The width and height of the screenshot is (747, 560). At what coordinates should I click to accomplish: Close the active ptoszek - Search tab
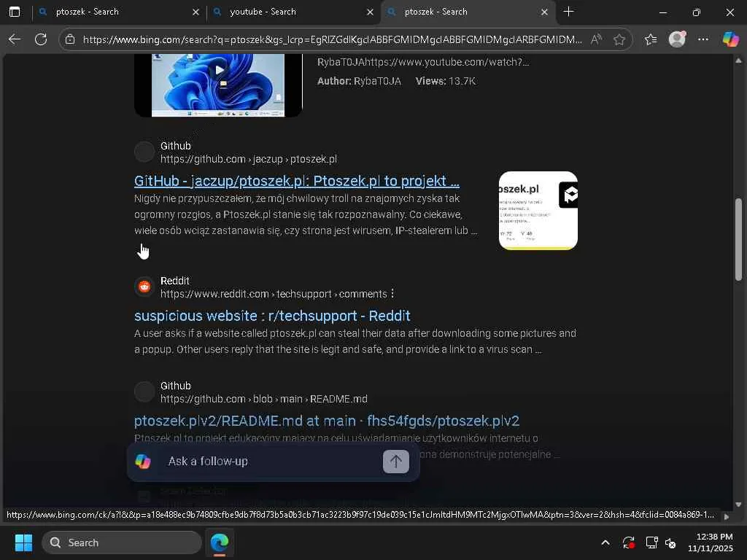point(544,12)
